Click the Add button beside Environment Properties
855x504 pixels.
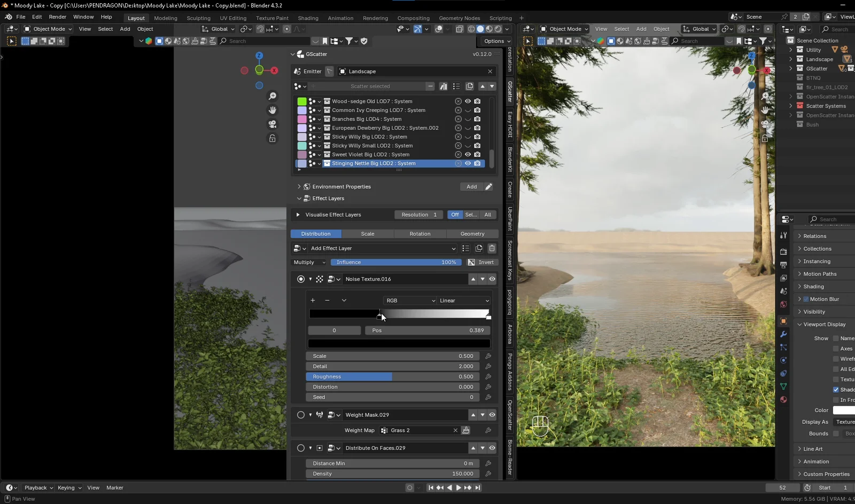click(471, 186)
